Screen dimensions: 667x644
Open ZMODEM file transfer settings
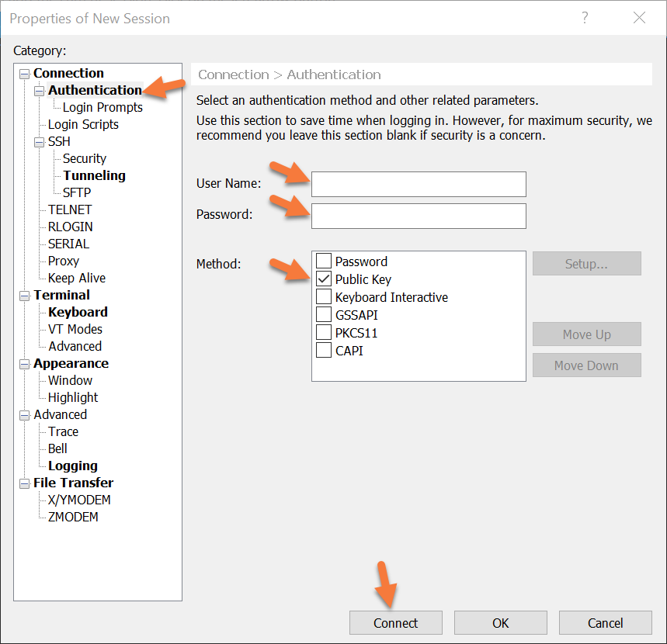pos(73,517)
